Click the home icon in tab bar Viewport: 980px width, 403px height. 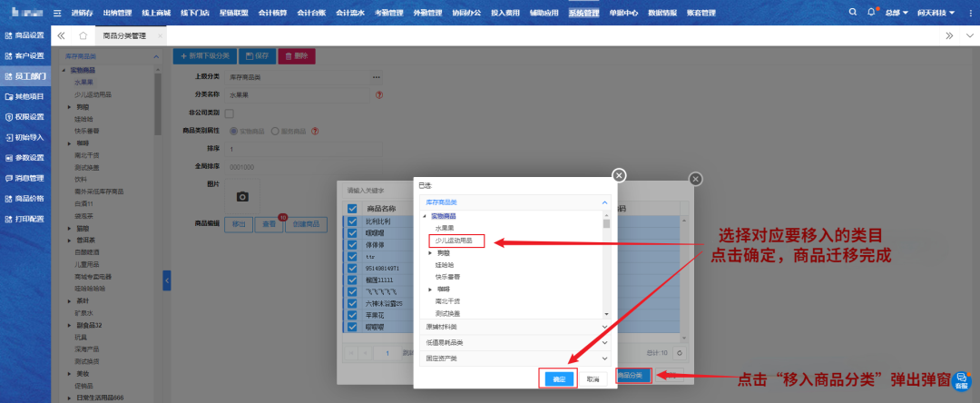tap(83, 35)
